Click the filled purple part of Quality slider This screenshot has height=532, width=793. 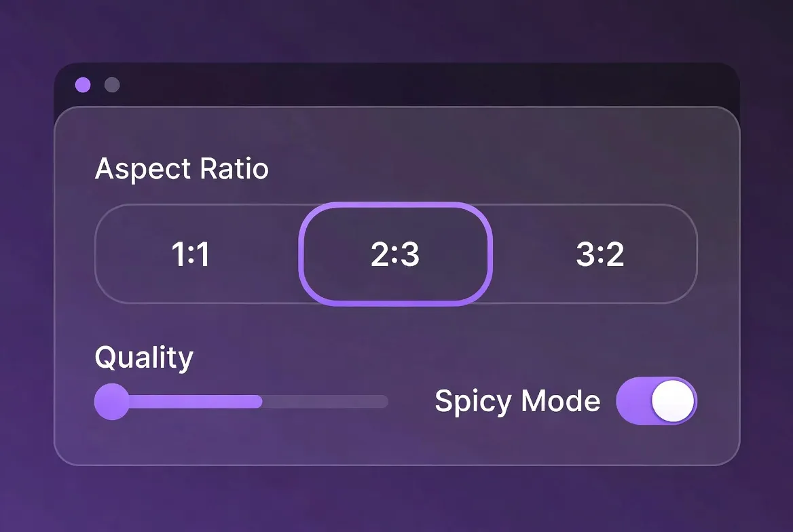(197, 402)
